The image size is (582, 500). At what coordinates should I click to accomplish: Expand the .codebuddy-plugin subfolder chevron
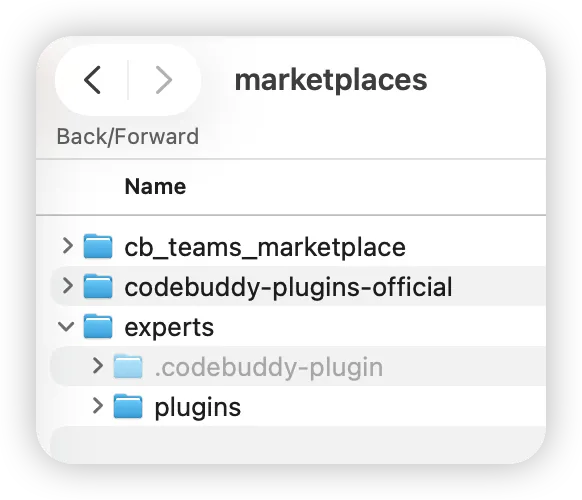coord(98,366)
